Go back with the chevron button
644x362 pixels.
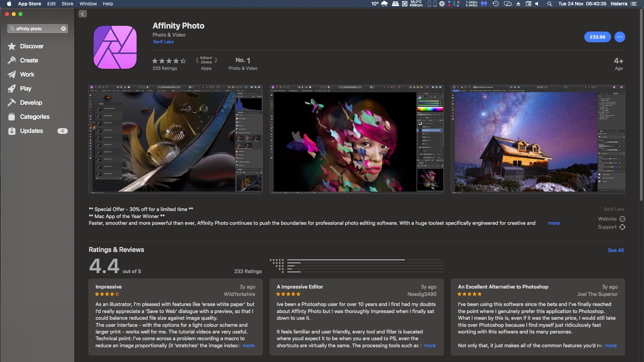[x=83, y=14]
